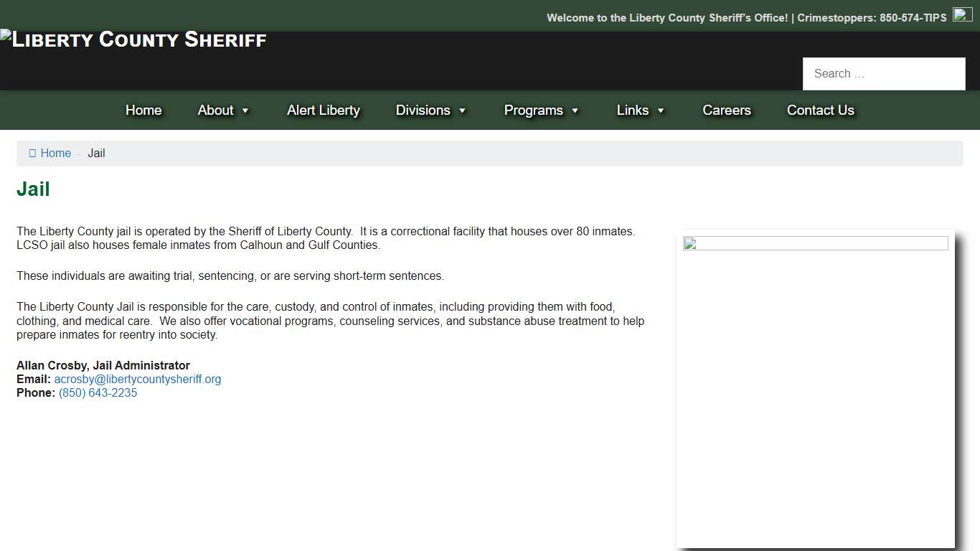Click the Crimestoppers welcome banner text

[747, 17]
